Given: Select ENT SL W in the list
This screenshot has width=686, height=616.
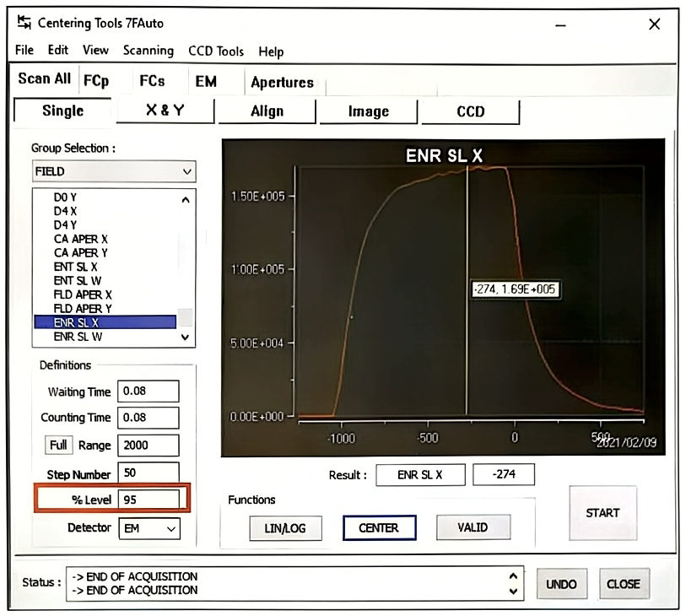Looking at the screenshot, I should click(x=78, y=281).
